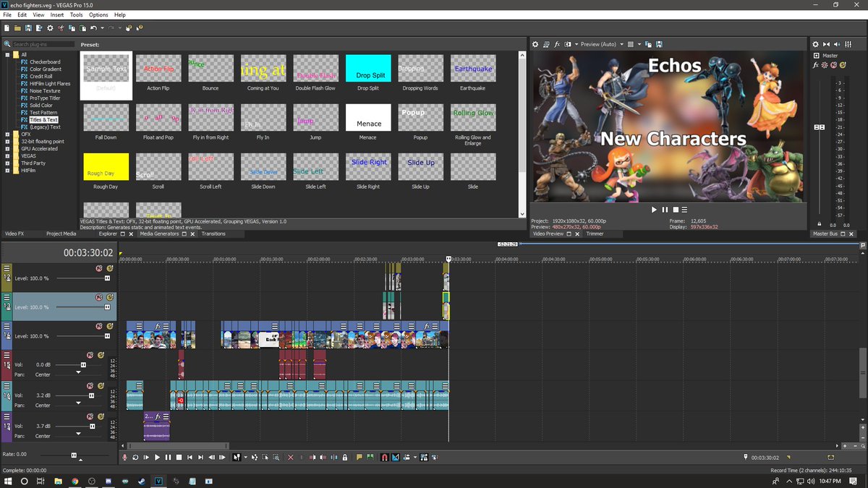Click the Master FX icon in Master Bus

click(816, 65)
